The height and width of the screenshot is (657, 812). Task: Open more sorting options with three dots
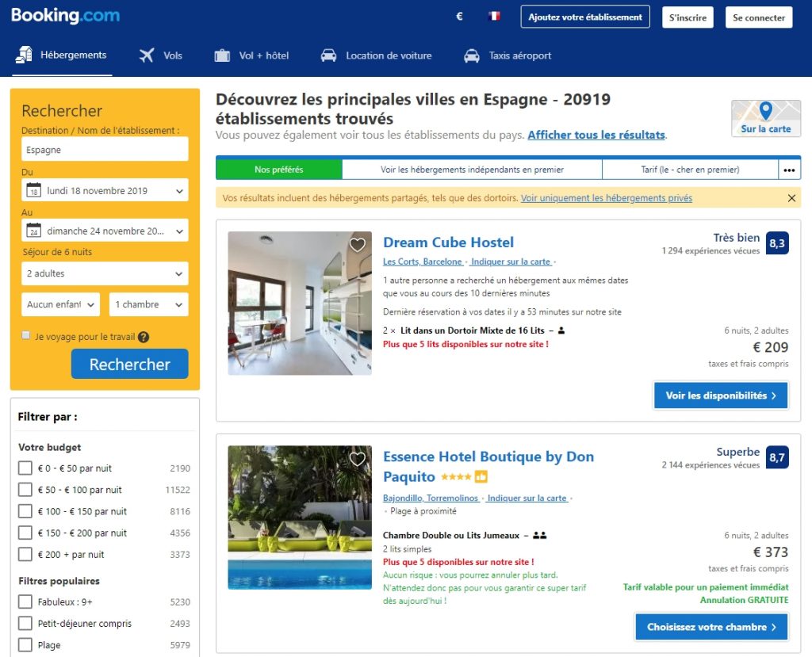pos(789,170)
